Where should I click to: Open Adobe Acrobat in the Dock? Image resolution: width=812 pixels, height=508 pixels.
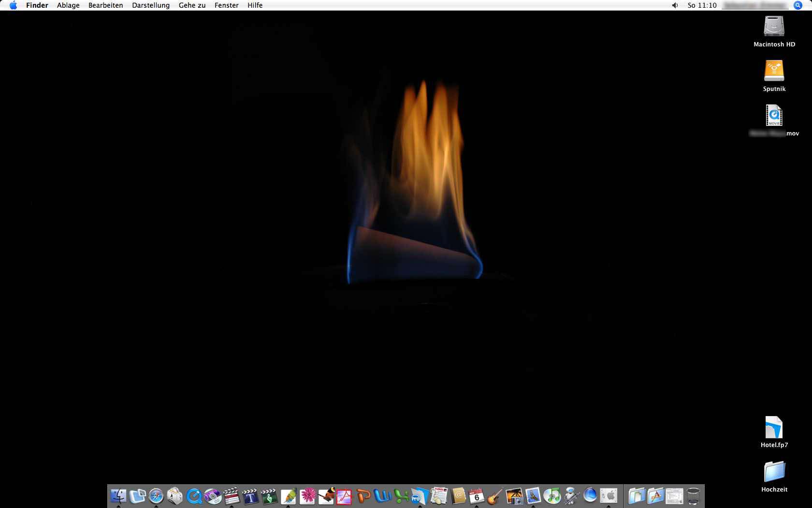click(345, 496)
